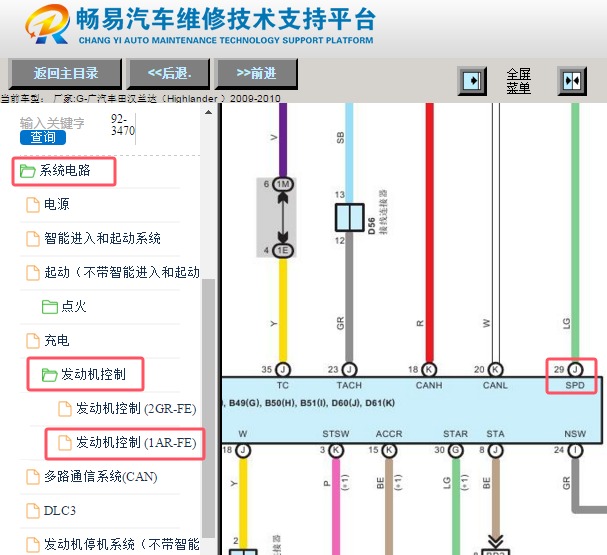Click pin 29 J connector circle
The image size is (607, 555).
575,370
